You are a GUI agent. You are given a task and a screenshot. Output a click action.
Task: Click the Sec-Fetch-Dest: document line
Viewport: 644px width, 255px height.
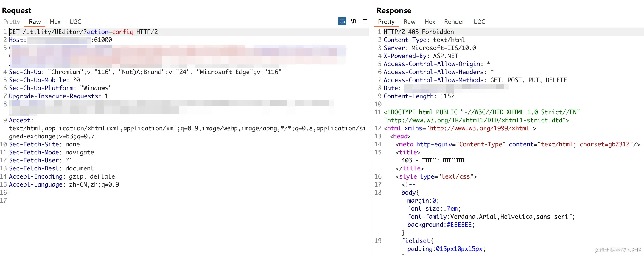coord(52,168)
